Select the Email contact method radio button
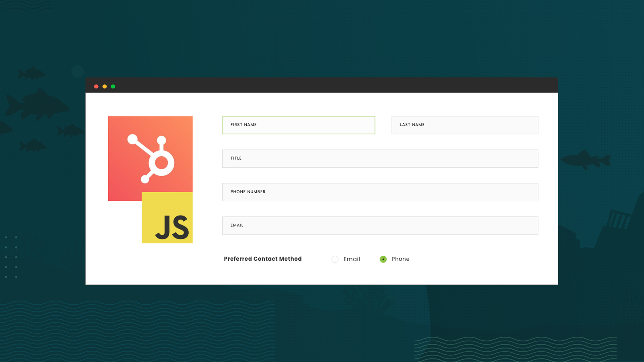Image resolution: width=644 pixels, height=362 pixels. (335, 259)
